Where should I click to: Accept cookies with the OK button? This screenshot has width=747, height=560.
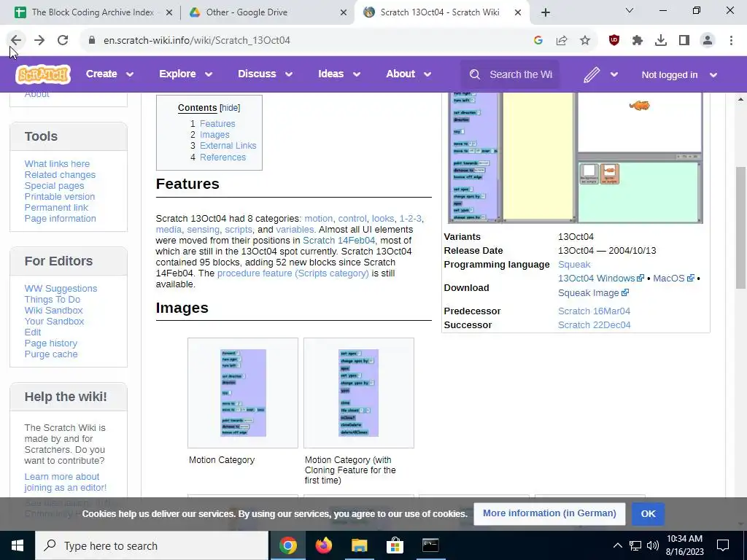click(648, 514)
